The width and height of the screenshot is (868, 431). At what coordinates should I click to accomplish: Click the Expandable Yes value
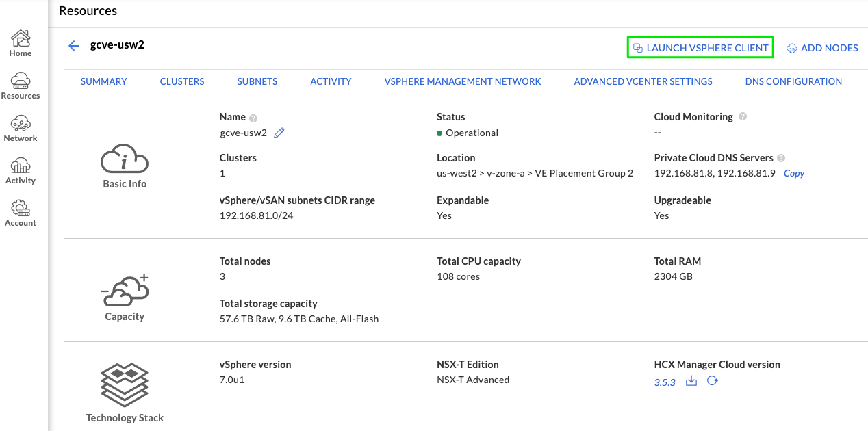click(444, 215)
